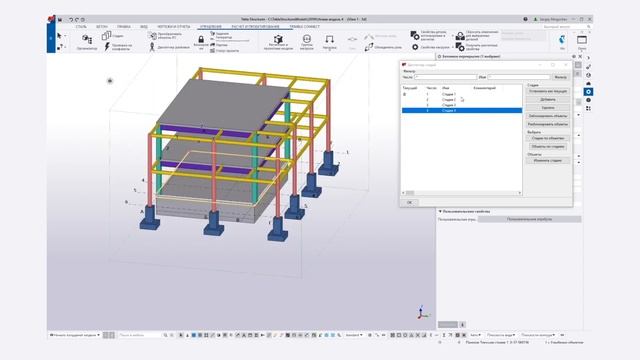This screenshot has height=360, width=640.
Task: Open the Help icon in title bar
Action: tap(525, 19)
